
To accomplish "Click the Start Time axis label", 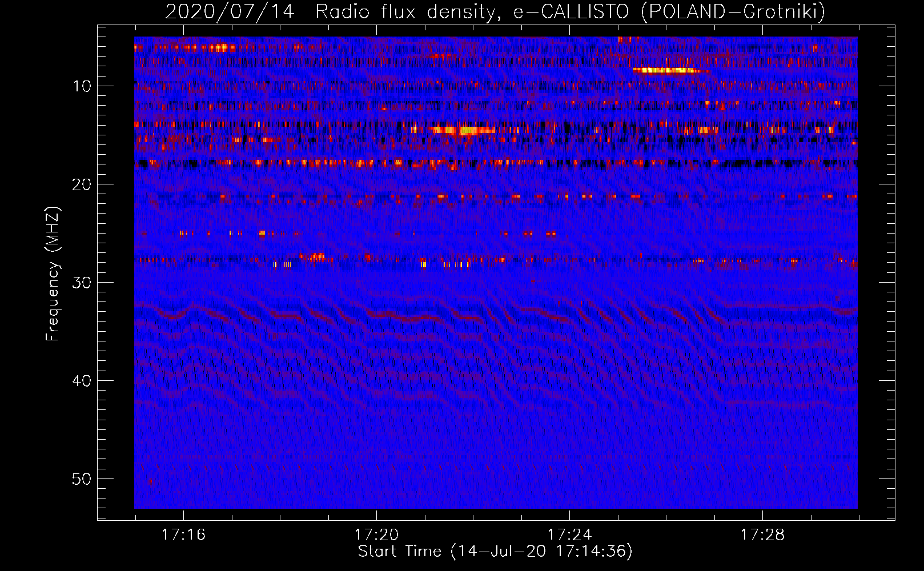I will (495, 552).
